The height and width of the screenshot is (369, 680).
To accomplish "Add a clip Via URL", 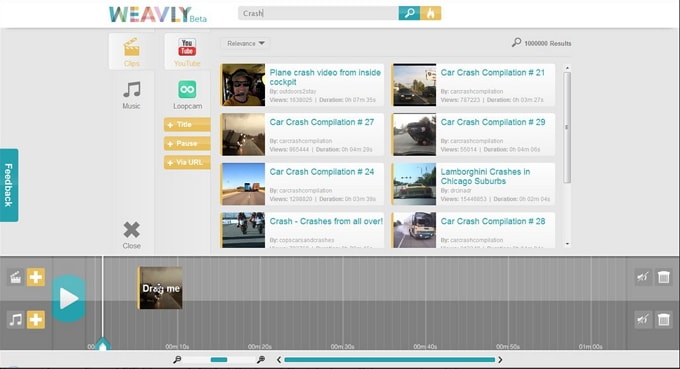I will [x=187, y=163].
